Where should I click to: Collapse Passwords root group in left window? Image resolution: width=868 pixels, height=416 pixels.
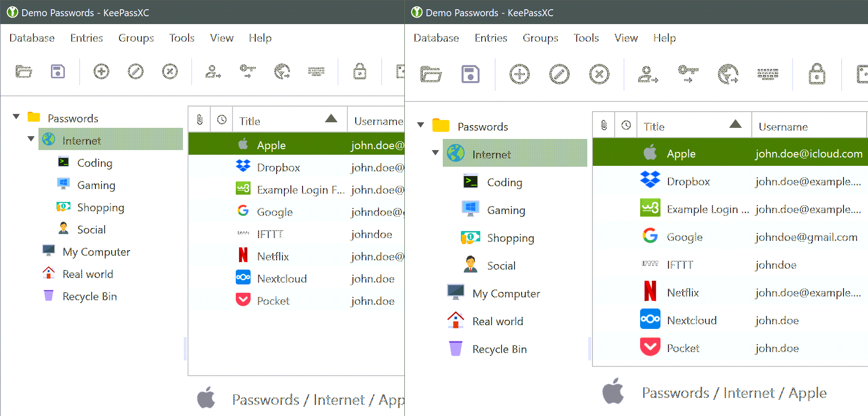16,117
